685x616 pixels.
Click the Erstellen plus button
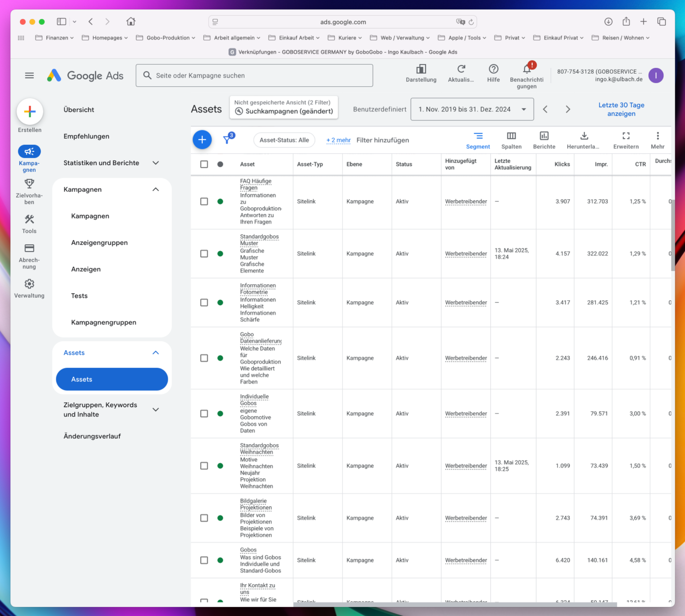tap(30, 111)
